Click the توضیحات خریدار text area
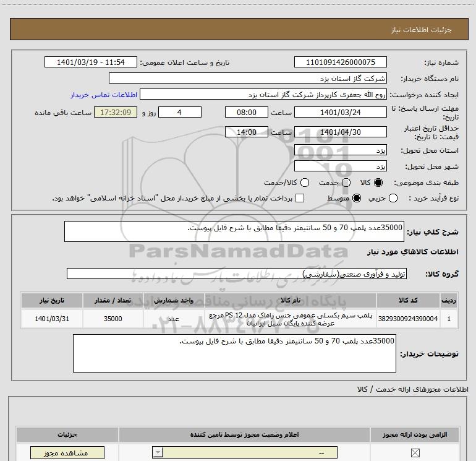Image resolution: width=476 pixels, height=461 pixels. tap(234, 353)
